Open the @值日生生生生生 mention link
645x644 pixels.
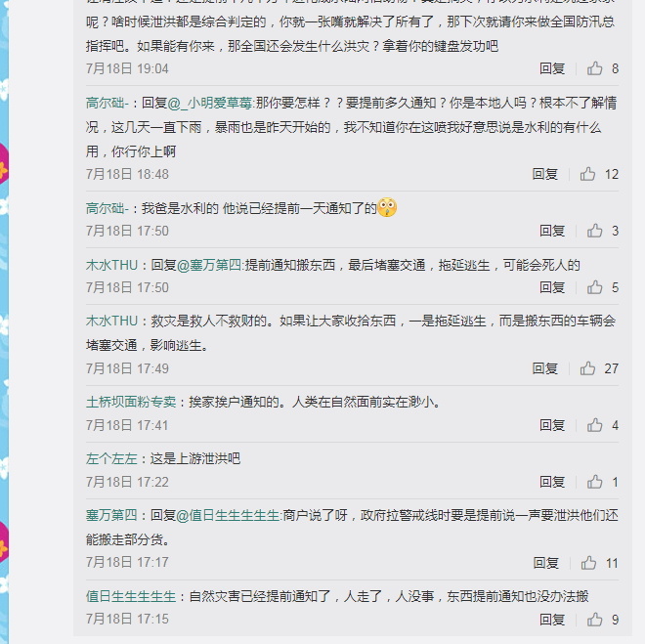(229, 515)
